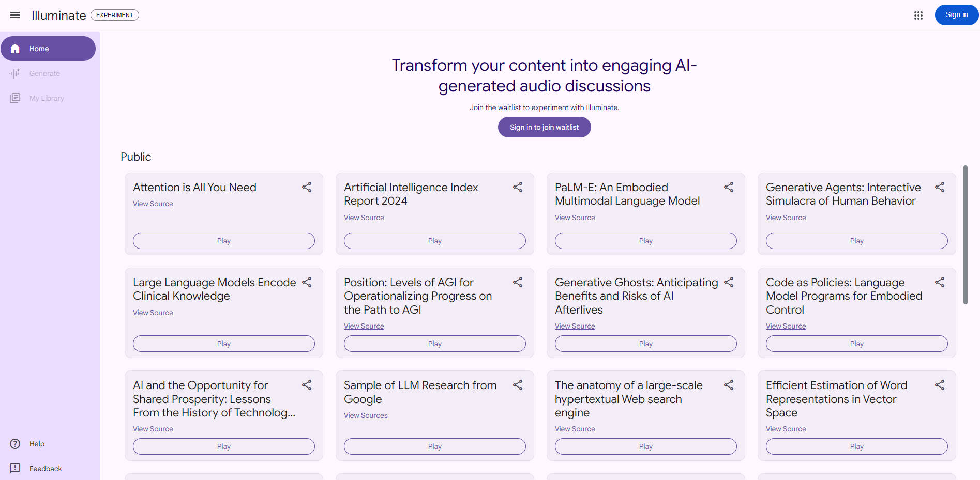Share the Artificial Intelligence Index Report
The height and width of the screenshot is (480, 980).
pos(518,187)
